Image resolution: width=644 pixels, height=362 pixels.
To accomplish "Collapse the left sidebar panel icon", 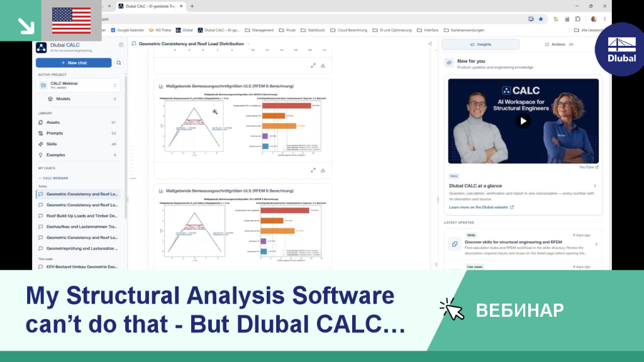I will tap(121, 45).
